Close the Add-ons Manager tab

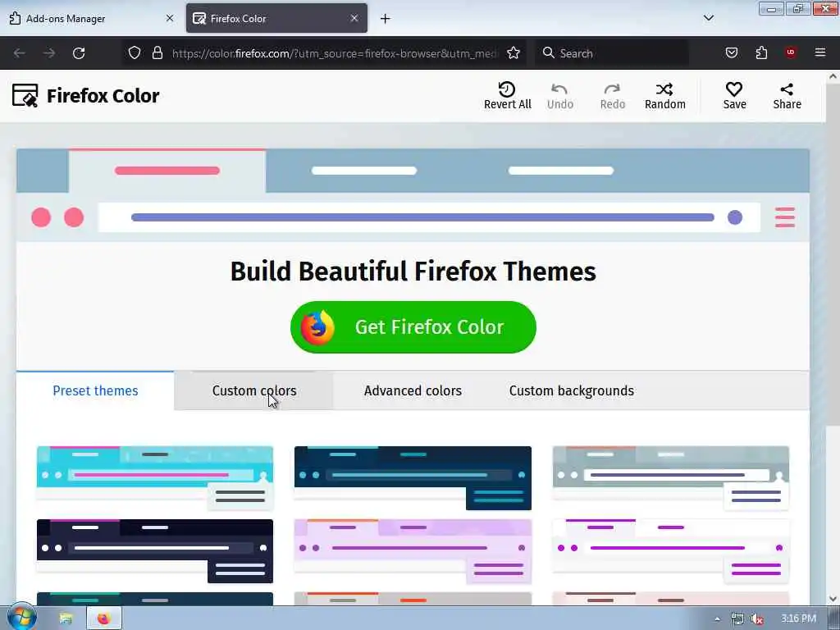point(170,18)
